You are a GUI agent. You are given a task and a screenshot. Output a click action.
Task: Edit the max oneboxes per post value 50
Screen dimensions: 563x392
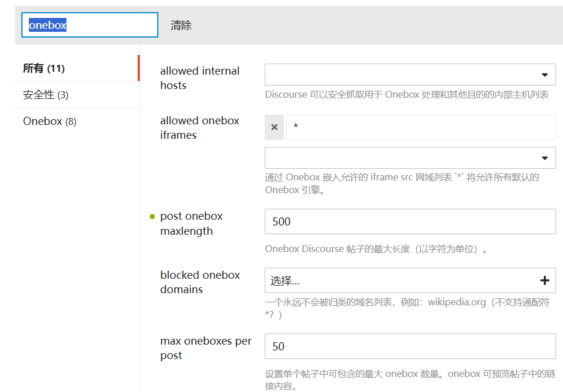coord(410,346)
